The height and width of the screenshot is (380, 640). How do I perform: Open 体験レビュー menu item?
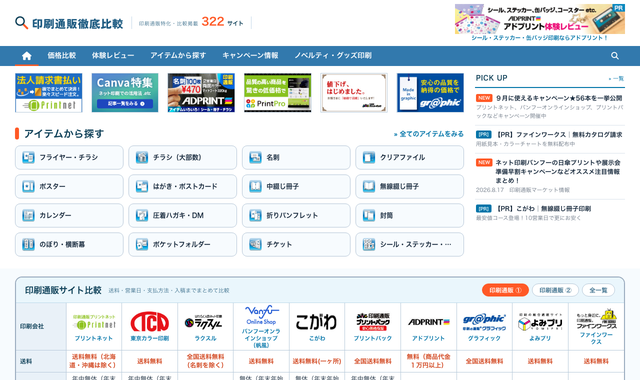coord(113,56)
